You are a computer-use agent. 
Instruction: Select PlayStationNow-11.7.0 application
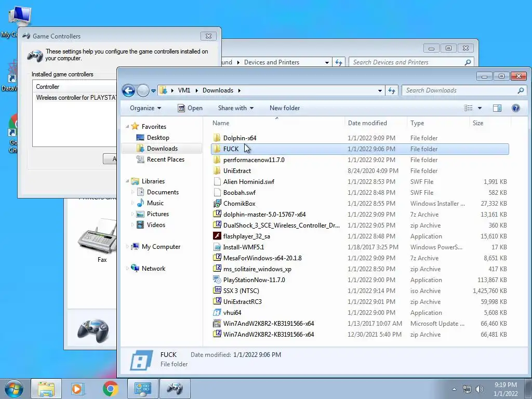[360, 280]
